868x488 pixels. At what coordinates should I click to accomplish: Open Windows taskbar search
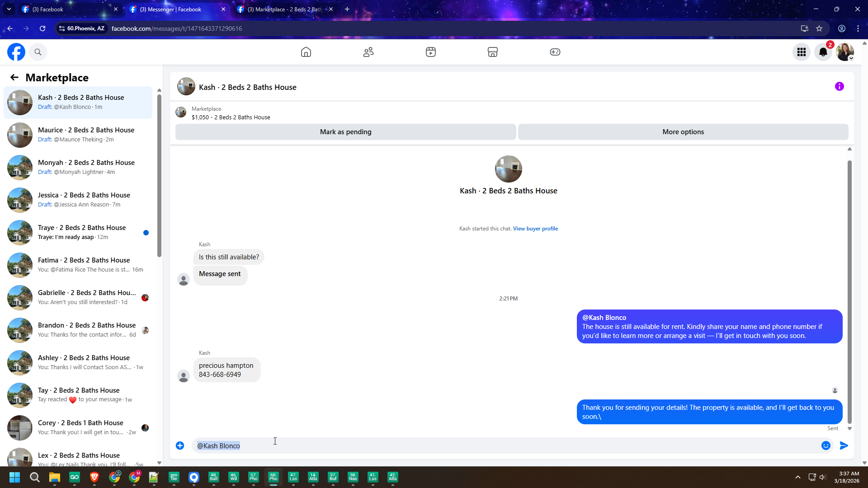(x=34, y=477)
